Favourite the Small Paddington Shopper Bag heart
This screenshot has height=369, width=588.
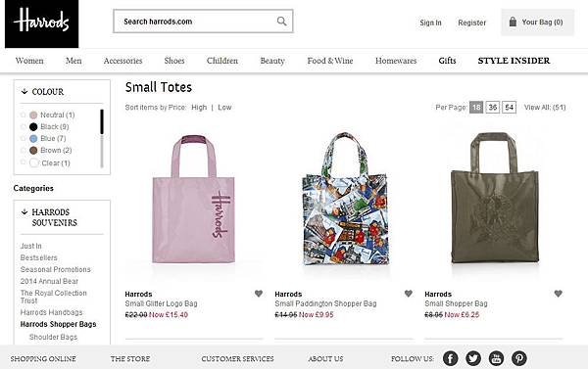(409, 294)
